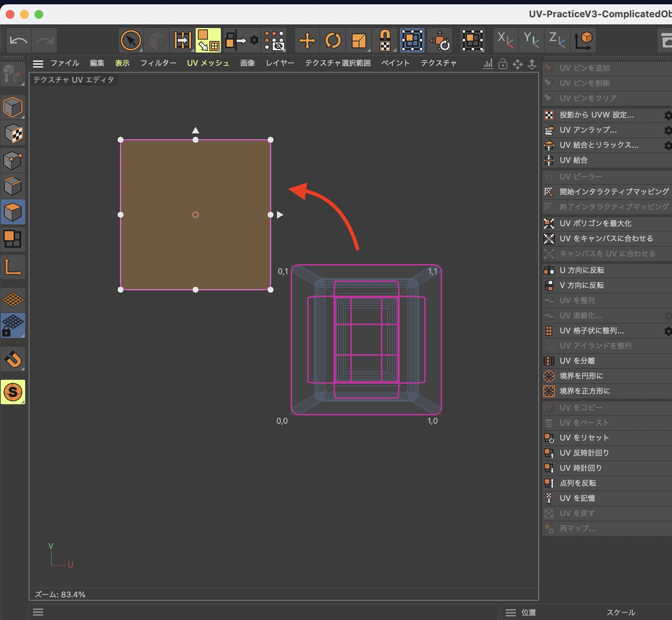Open the フィルター menu

tap(158, 63)
